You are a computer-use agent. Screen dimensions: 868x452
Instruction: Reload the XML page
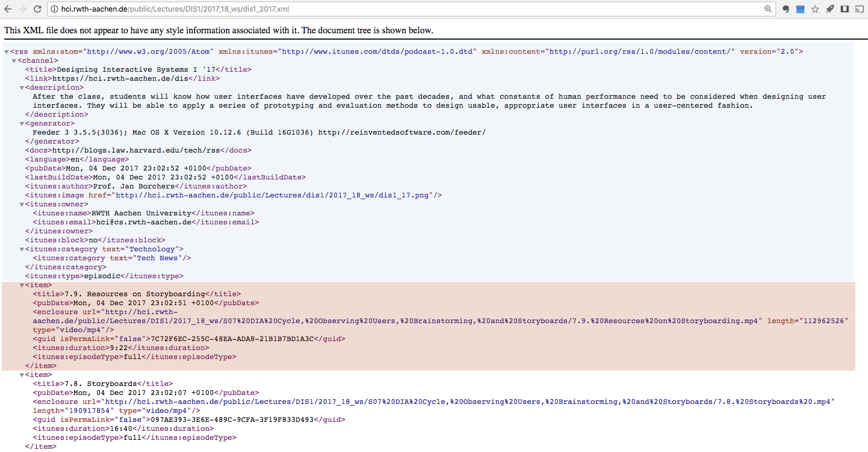[38, 9]
